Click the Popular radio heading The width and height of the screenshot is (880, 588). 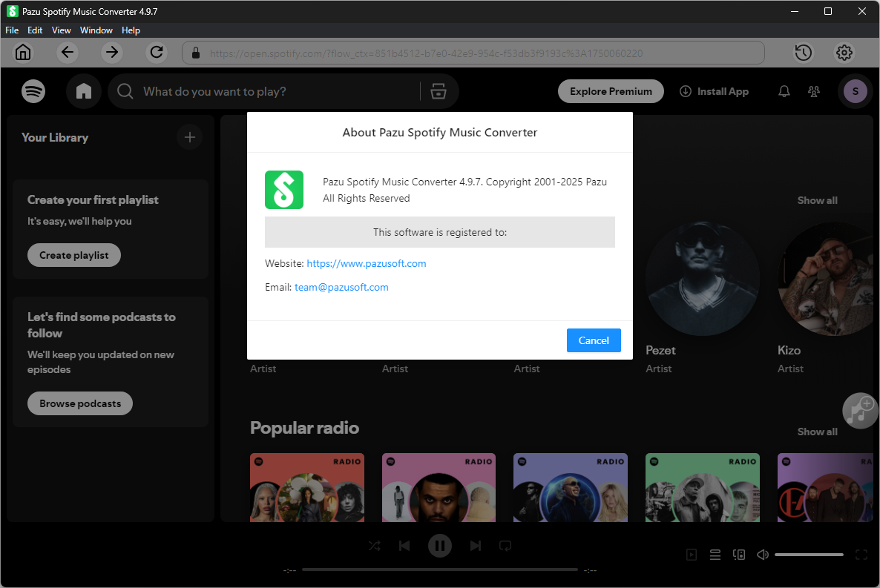(x=305, y=428)
